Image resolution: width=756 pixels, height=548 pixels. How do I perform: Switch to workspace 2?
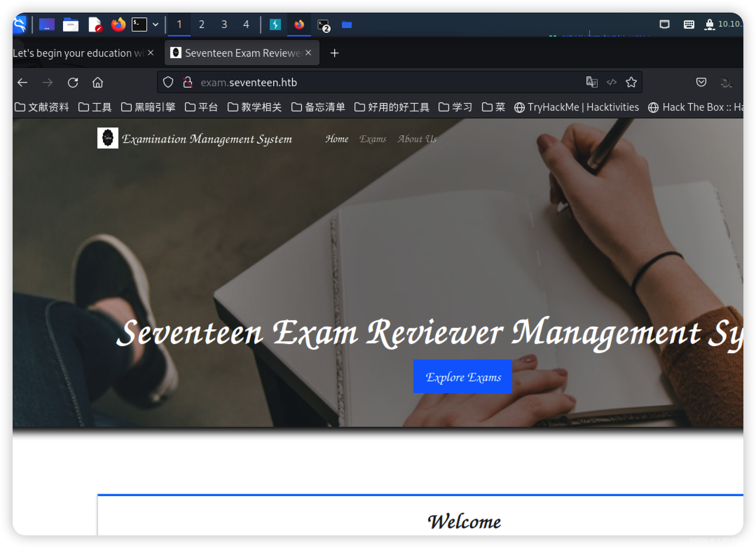(x=201, y=25)
